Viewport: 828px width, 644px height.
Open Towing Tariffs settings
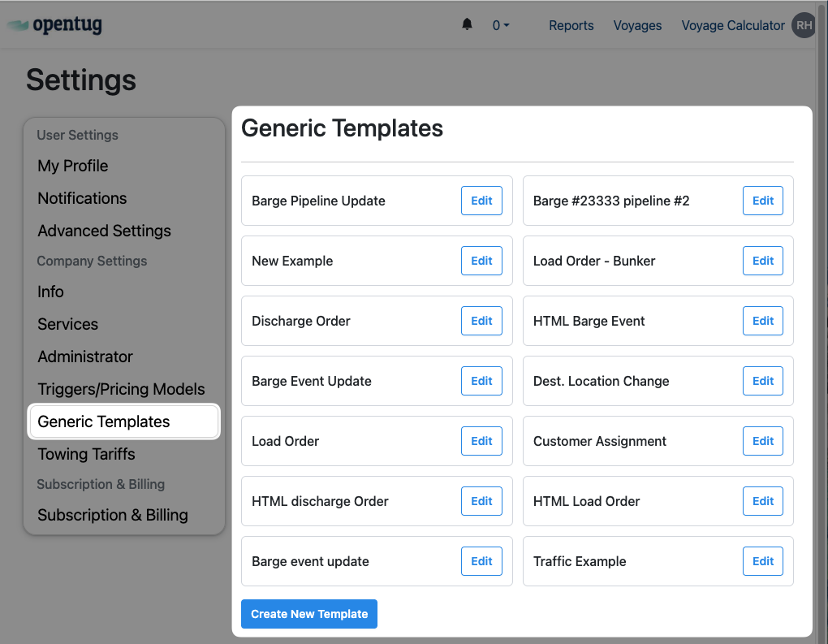pyautogui.click(x=86, y=454)
